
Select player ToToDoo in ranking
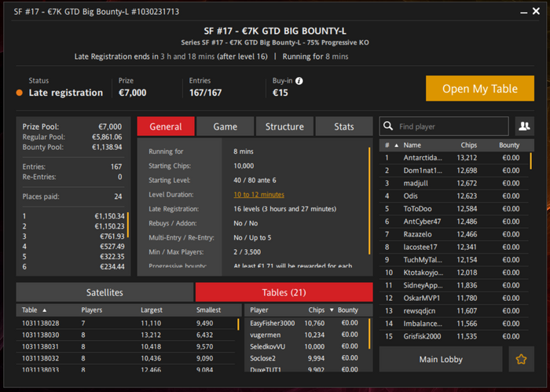[x=453, y=209]
